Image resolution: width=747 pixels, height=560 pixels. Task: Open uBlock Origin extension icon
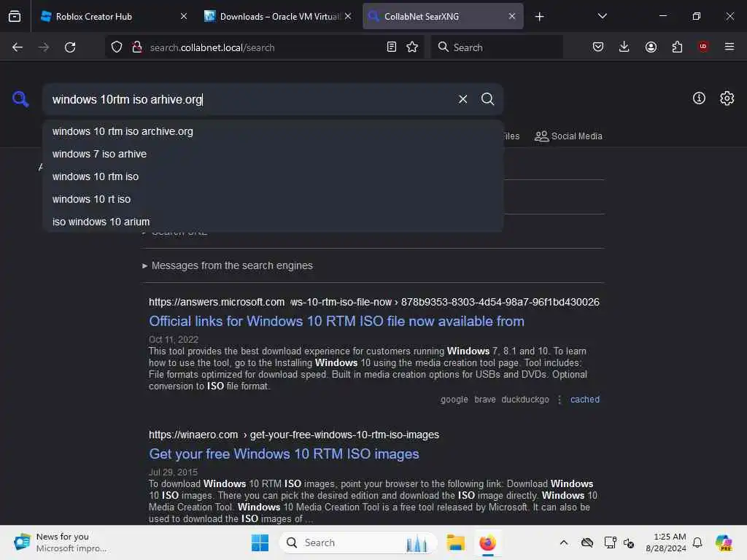pyautogui.click(x=703, y=46)
